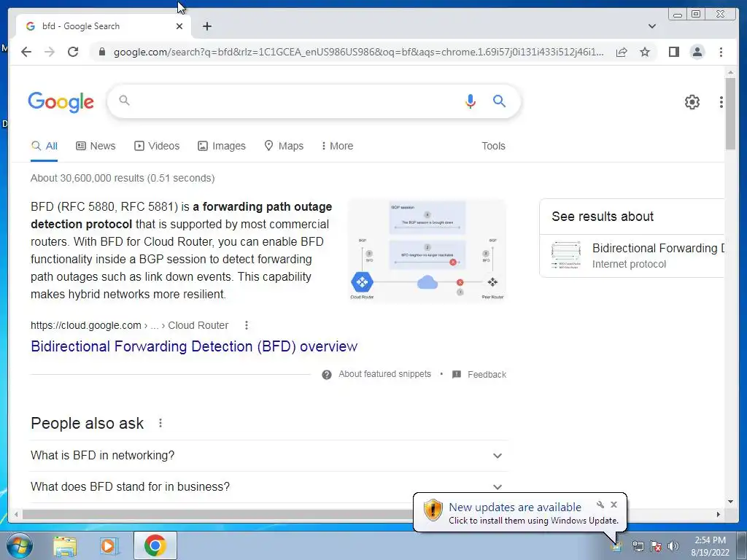Click the padlock site info icon
747x560 pixels.
click(x=101, y=52)
